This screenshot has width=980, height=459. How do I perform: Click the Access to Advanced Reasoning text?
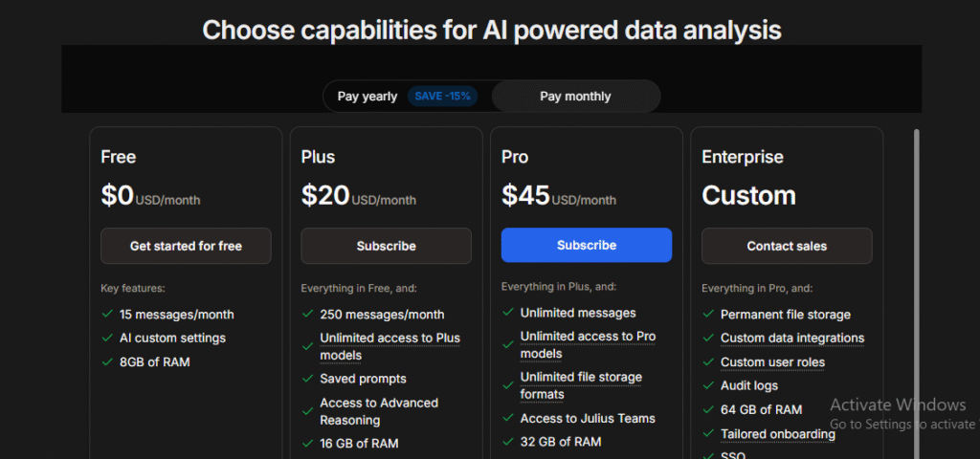pos(379,411)
